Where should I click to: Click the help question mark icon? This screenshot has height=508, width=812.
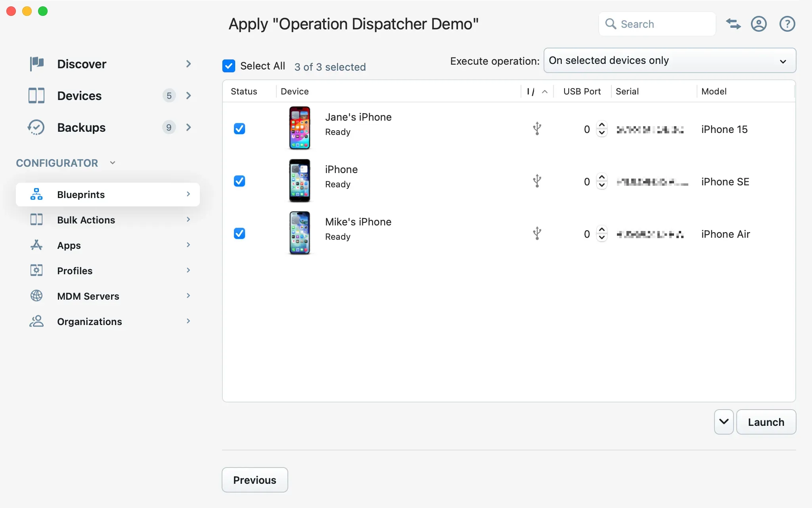[787, 24]
